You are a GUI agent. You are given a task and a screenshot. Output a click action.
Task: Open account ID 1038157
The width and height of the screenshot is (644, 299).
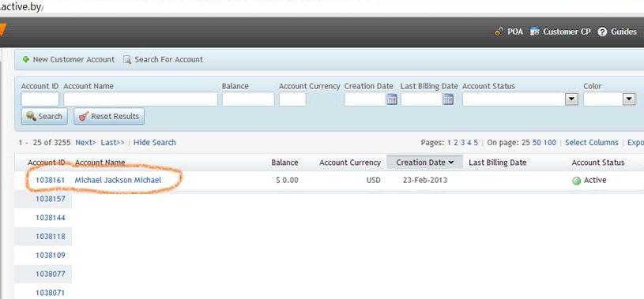pos(50,200)
